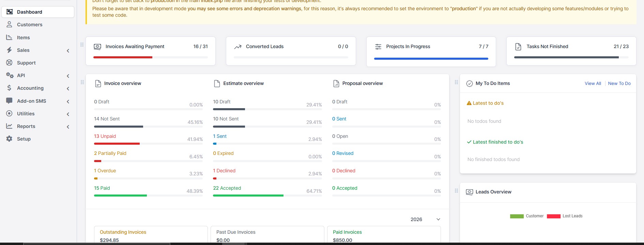644x245 pixels.
Task: Toggle Customer series in Leads chart legend
Action: 526,216
